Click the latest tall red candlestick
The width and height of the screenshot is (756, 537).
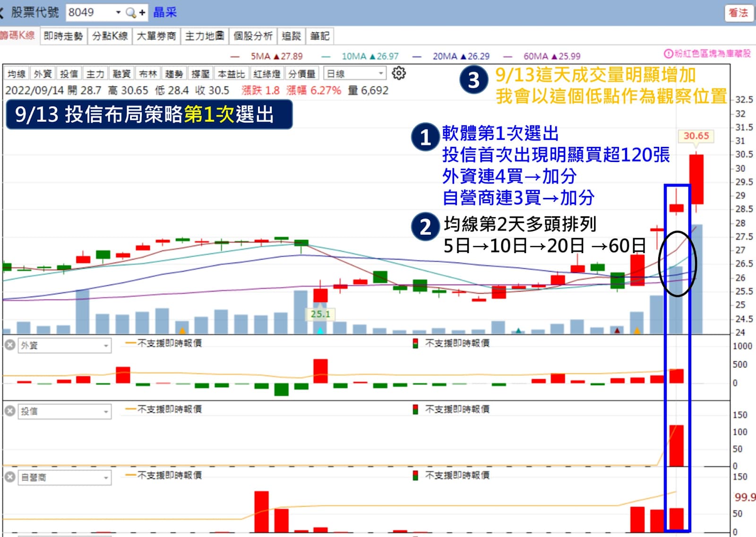click(696, 179)
